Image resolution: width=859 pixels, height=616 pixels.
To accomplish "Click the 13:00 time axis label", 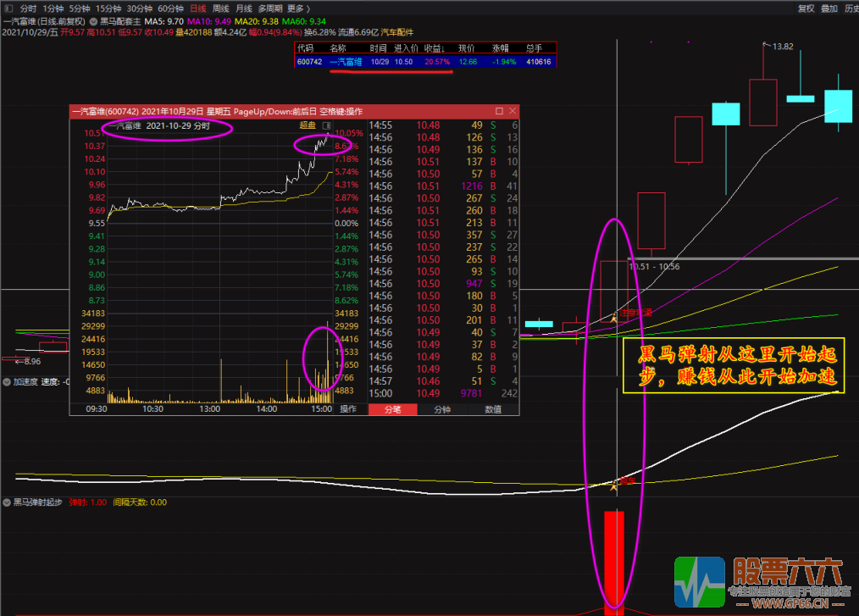I will click(x=209, y=409).
